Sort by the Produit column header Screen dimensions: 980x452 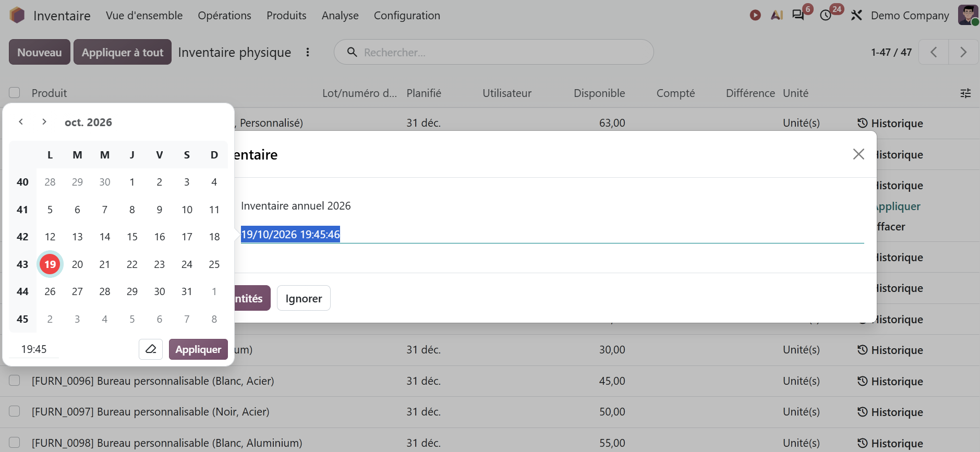(x=50, y=93)
